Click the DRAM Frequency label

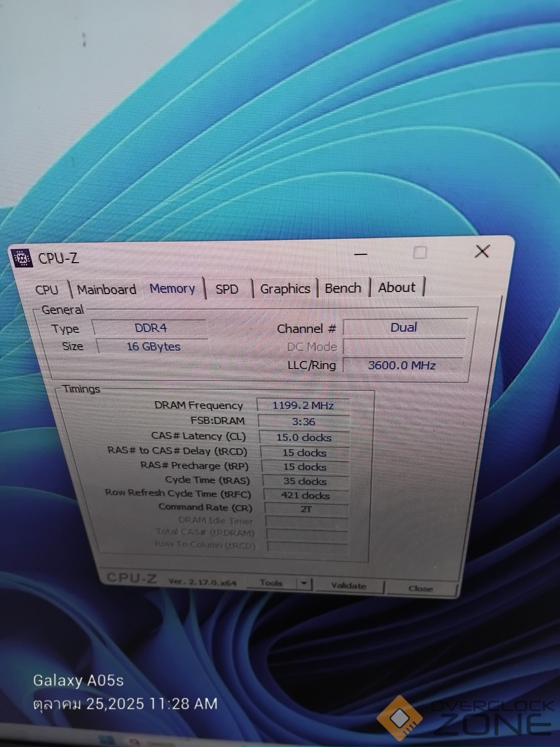[x=198, y=405]
